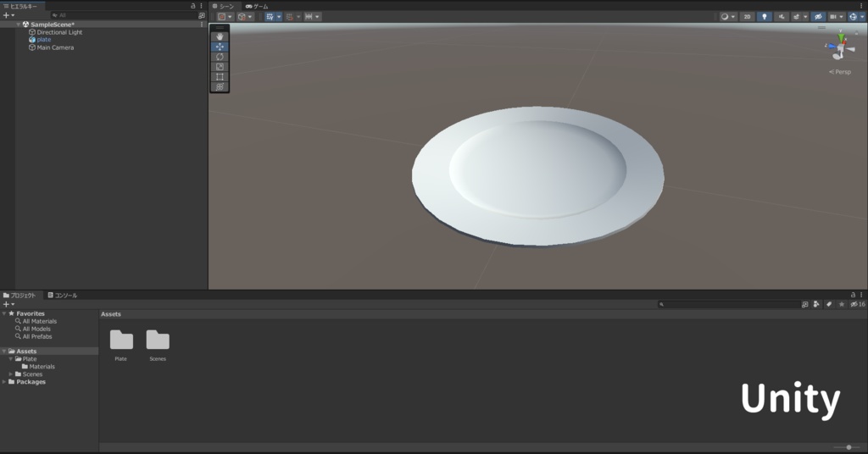The width and height of the screenshot is (868, 454).
Task: Switch to the ゲーム (Game) tab
Action: pyautogui.click(x=257, y=6)
